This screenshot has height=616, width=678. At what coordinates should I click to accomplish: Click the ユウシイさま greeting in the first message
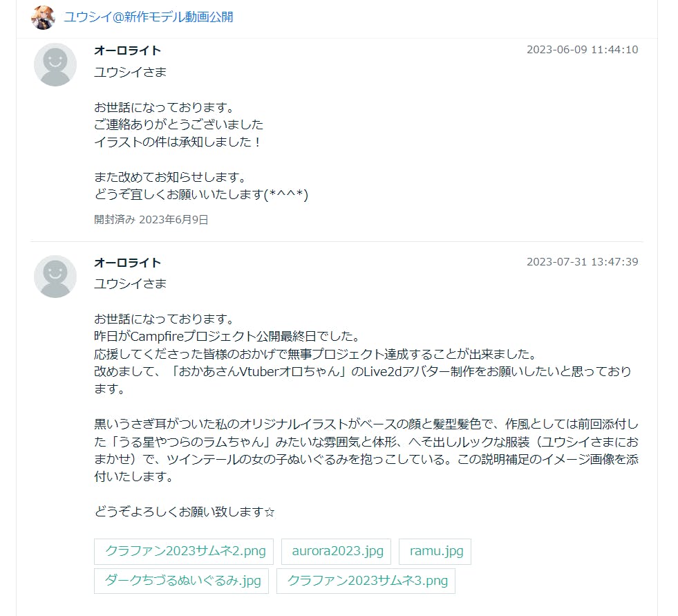coord(130,72)
